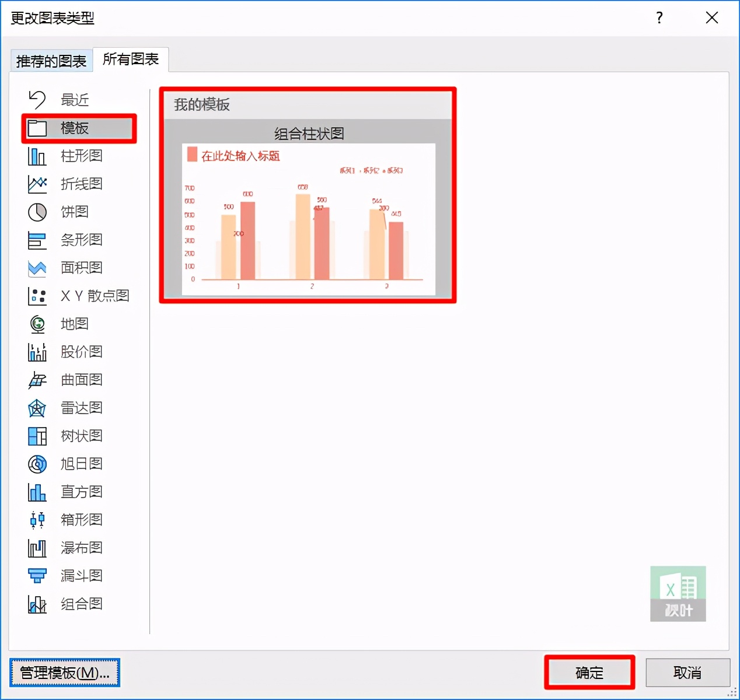The image size is (740, 700).
Task: Confirm with the 确定 button
Action: pyautogui.click(x=589, y=672)
